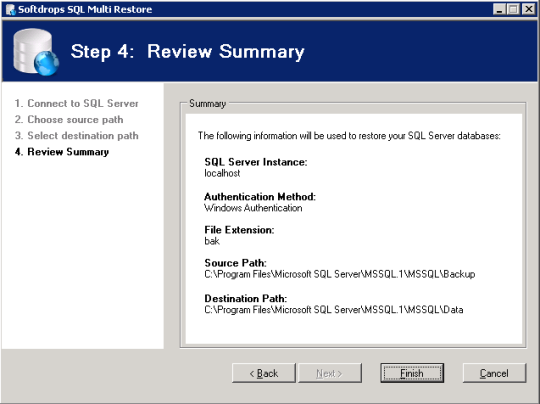Minimize the Softdrops SQL Multi Restore window
Viewport: 540px width, 404px height.
click(x=499, y=9)
